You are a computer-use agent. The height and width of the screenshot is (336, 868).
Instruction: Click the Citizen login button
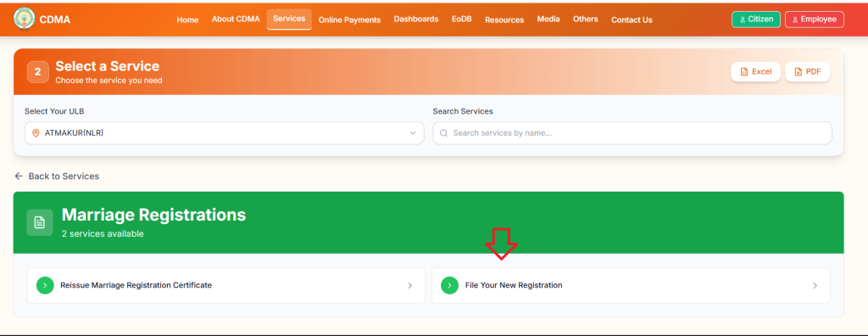click(x=755, y=20)
